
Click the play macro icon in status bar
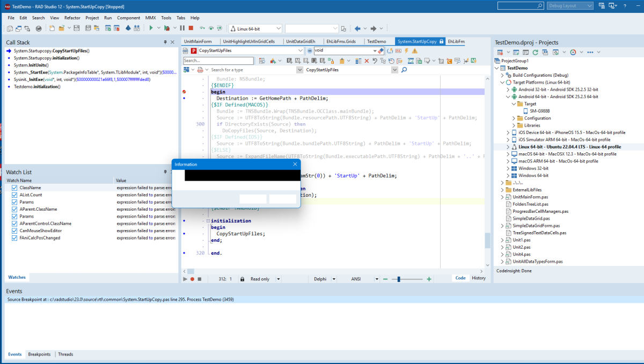coord(186,279)
